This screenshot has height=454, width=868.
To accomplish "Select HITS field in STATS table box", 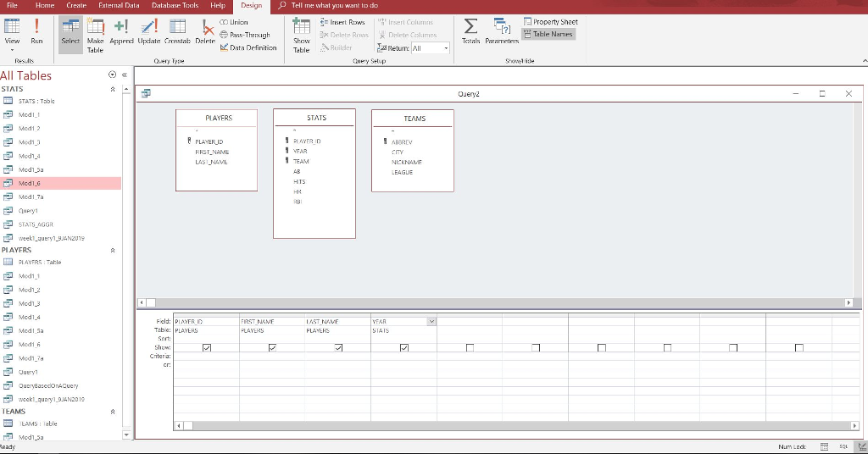I will point(299,181).
